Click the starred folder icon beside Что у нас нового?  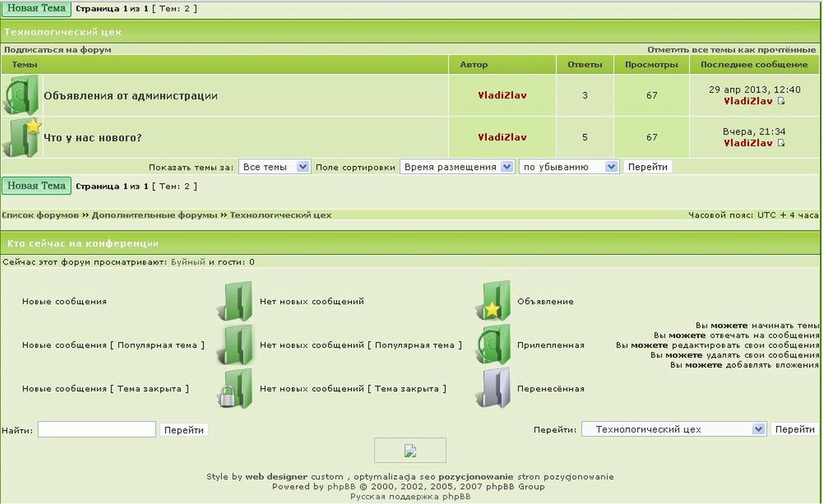[22, 137]
